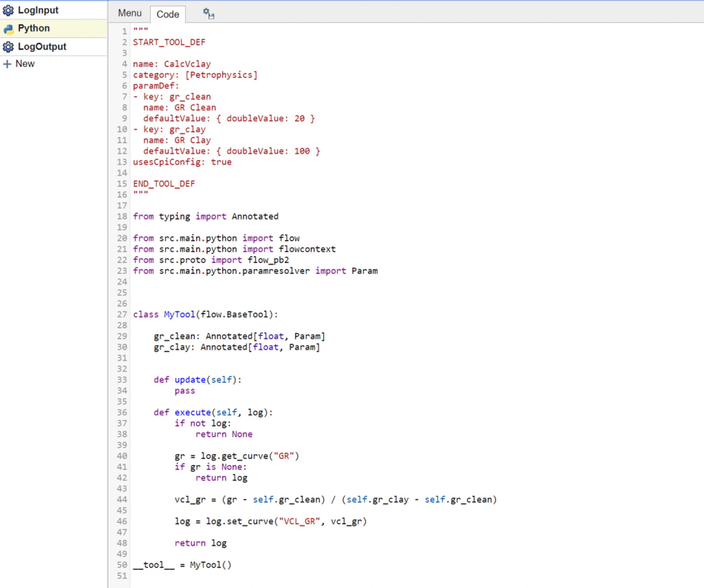Switch to the Menu tab
This screenshot has width=704, height=588.
pyautogui.click(x=130, y=13)
